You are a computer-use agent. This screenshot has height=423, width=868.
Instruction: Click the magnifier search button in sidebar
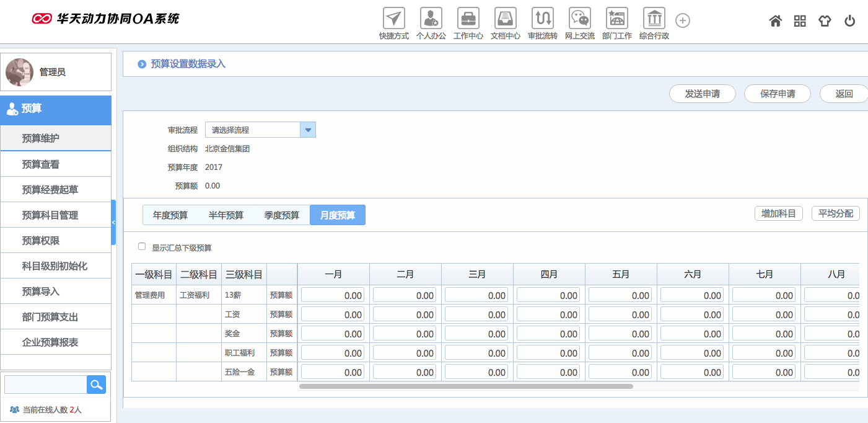pyautogui.click(x=96, y=385)
